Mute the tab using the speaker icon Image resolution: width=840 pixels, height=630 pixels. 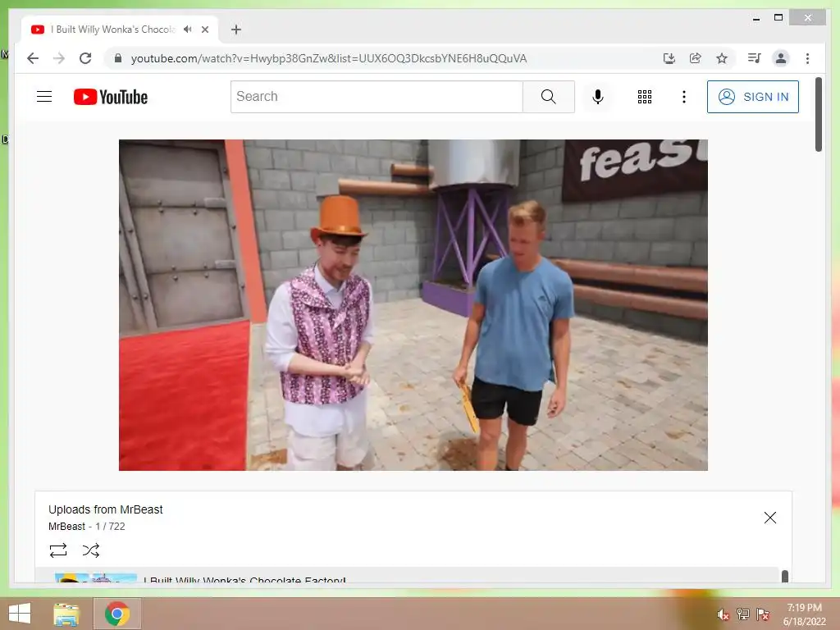click(x=188, y=30)
